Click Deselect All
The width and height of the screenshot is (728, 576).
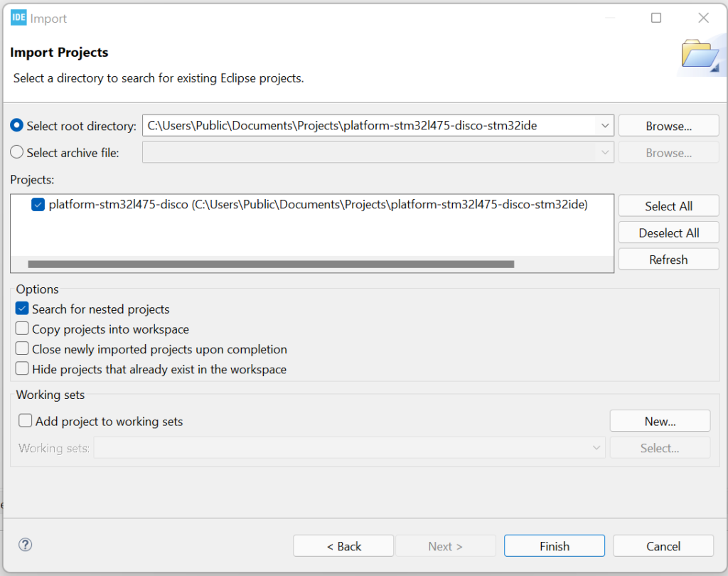click(x=668, y=232)
